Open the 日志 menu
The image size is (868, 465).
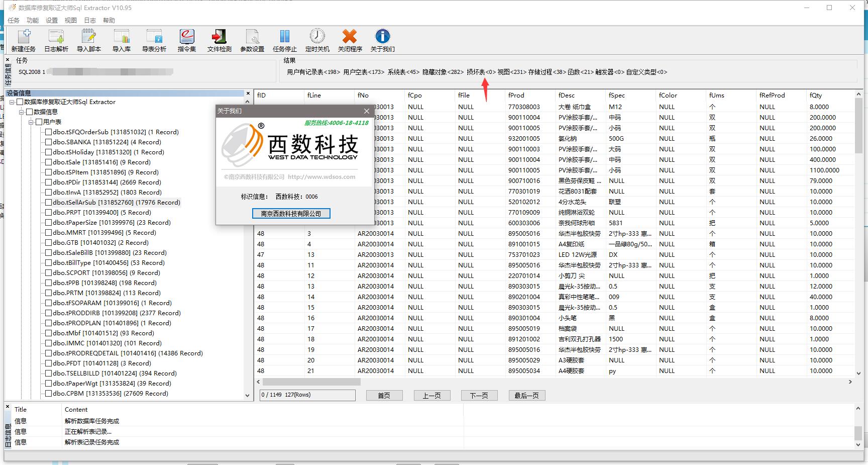coord(90,21)
